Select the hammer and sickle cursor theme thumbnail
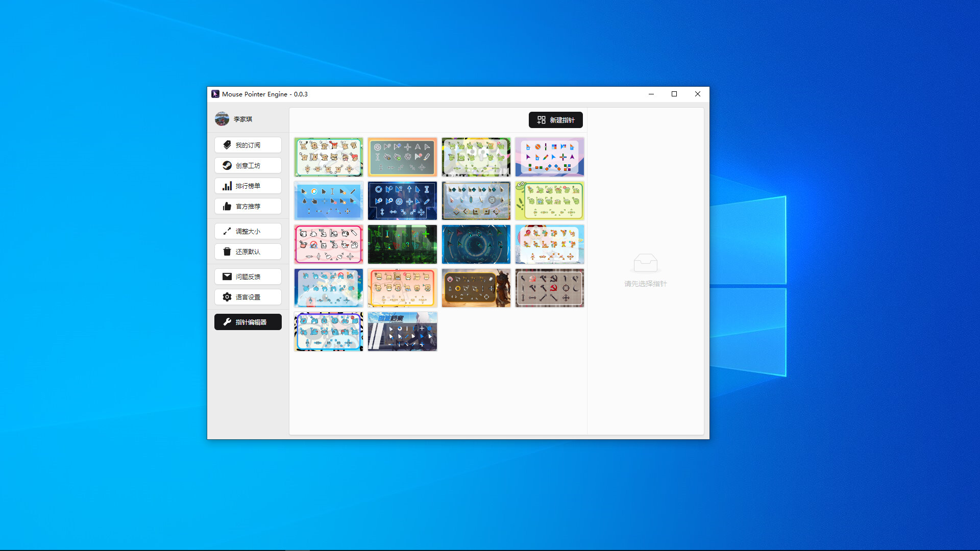Viewport: 980px width, 551px height. 550,288
